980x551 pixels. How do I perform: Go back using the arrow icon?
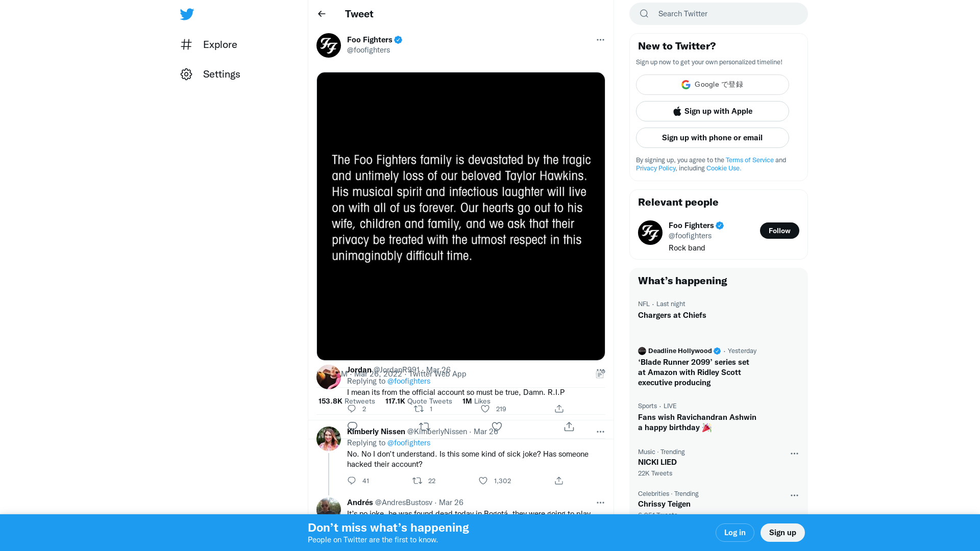(x=322, y=14)
